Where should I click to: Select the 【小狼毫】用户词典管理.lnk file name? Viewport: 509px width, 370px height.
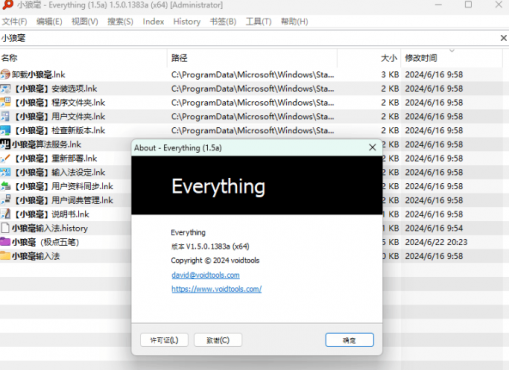[x=63, y=200]
